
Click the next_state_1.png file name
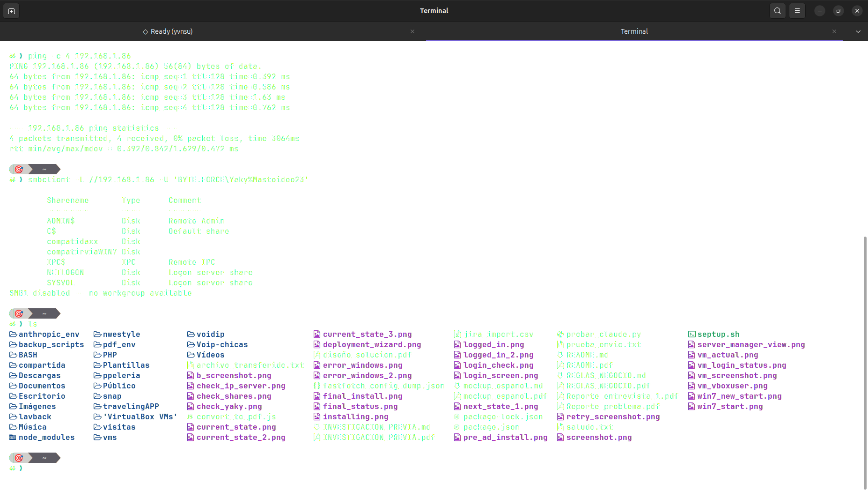pos(501,406)
